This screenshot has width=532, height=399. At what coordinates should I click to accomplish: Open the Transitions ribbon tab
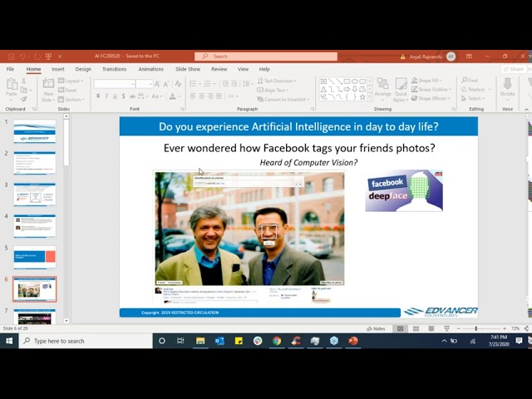[114, 69]
